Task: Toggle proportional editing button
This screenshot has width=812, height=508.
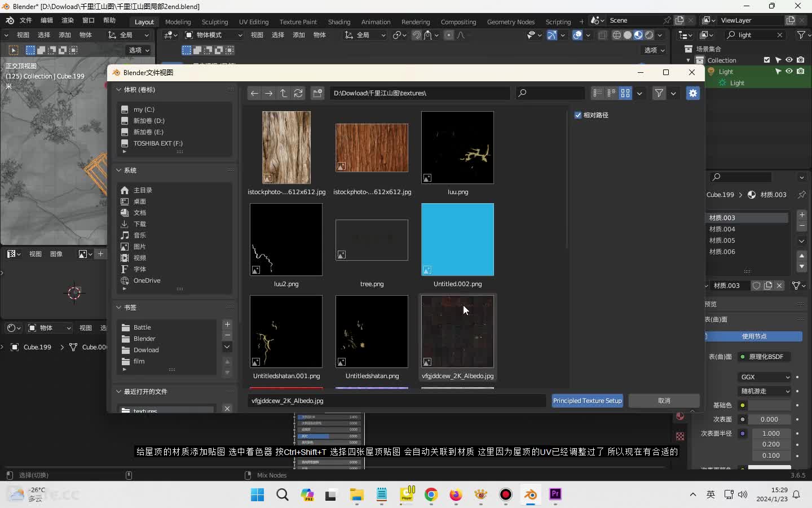Action: 449,35
